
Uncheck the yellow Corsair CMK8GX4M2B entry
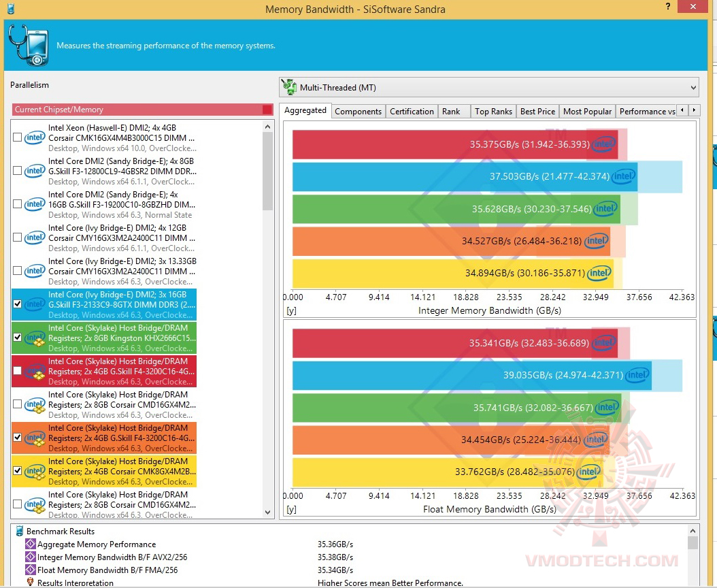pyautogui.click(x=18, y=470)
